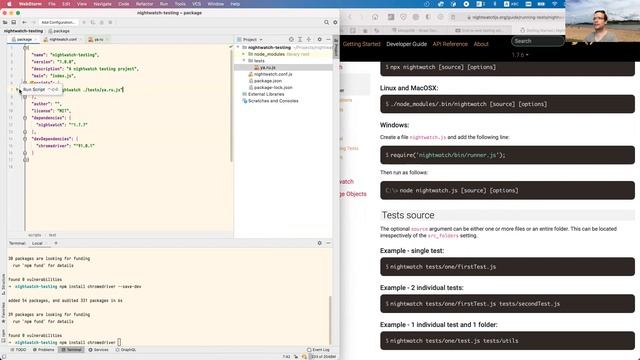Viewport: 640px width, 360px height.
Task: Fold the dependencies block in gutter
Action: pos(25,118)
